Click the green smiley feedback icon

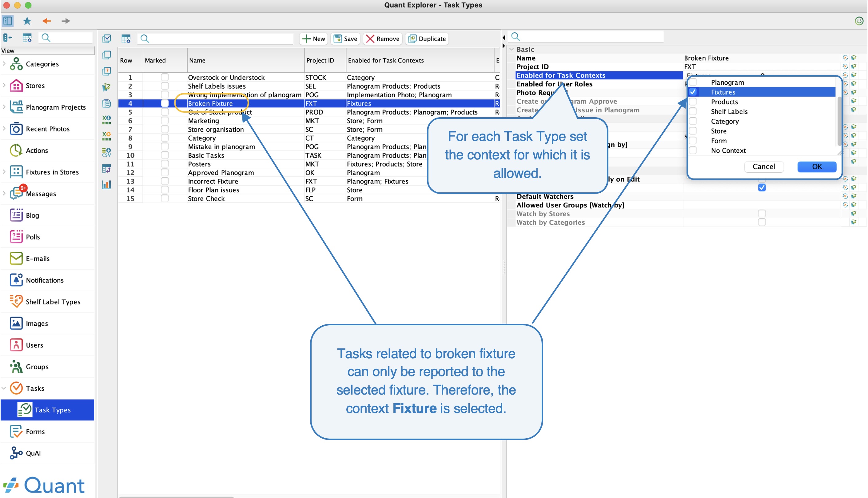coord(859,21)
